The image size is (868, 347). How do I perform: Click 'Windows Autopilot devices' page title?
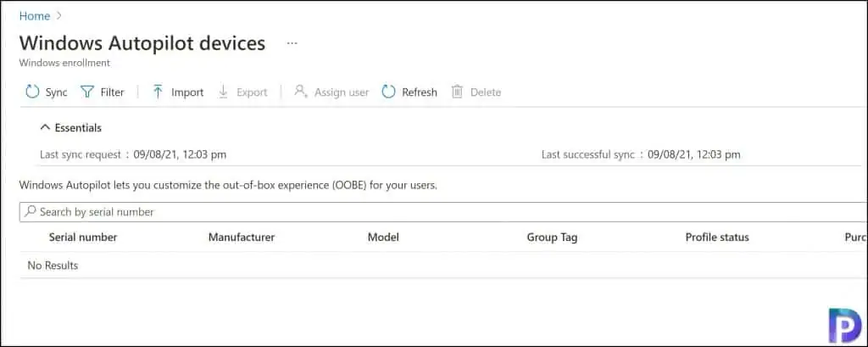click(142, 42)
